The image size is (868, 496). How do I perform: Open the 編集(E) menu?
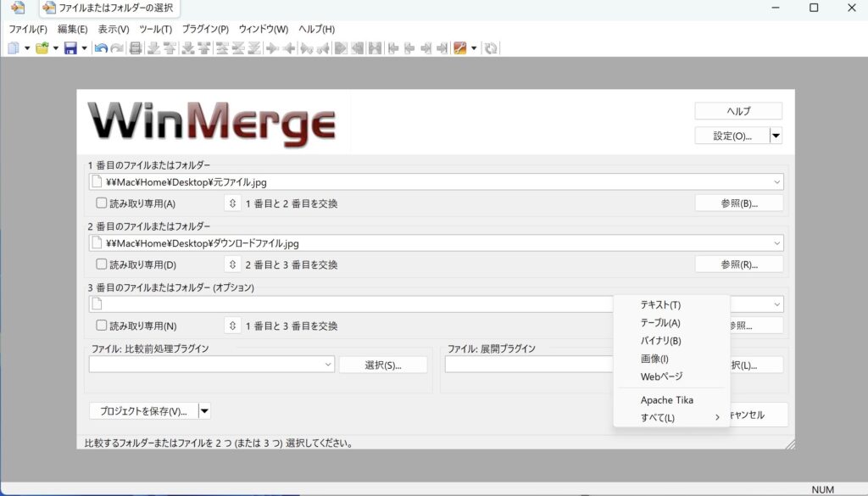[73, 29]
